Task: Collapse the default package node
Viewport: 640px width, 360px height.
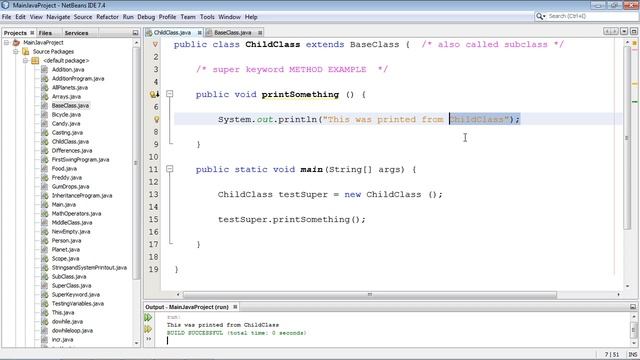Action: (25, 60)
